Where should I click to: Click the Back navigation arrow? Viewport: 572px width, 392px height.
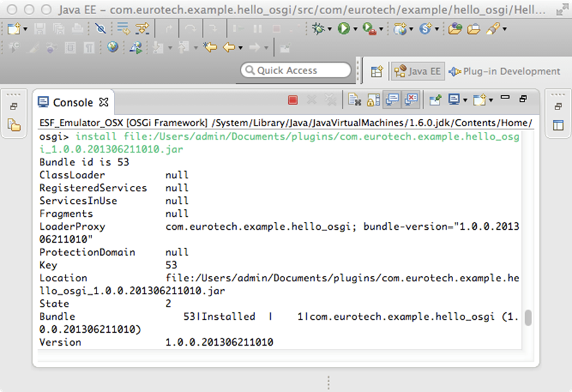coord(229,47)
